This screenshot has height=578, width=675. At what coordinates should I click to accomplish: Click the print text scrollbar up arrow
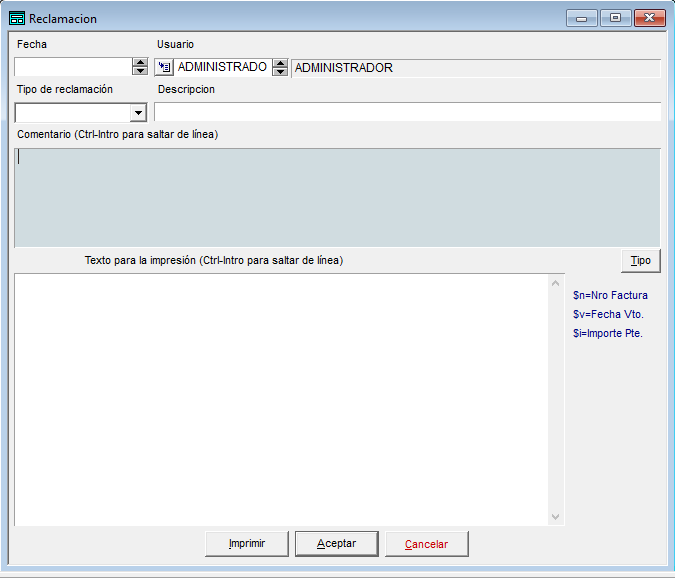point(555,283)
